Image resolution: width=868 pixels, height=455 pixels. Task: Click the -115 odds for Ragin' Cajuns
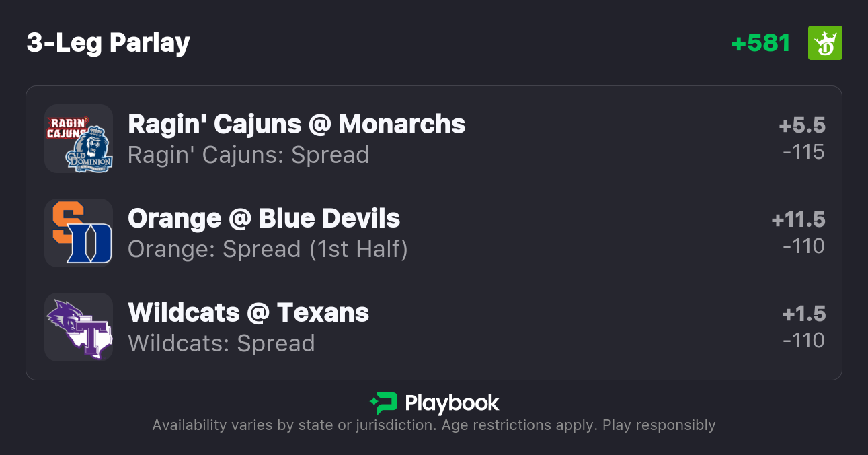coord(803,152)
